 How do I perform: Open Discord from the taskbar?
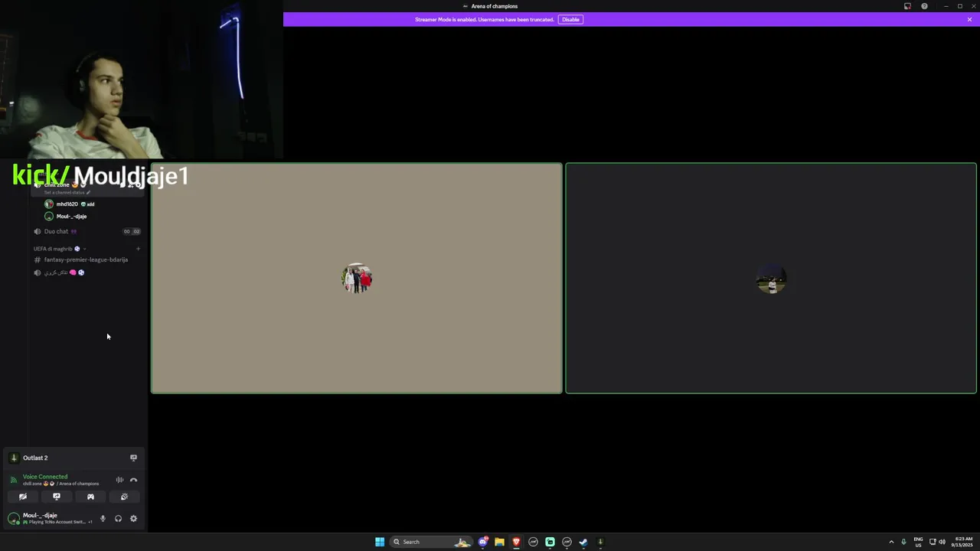coord(483,542)
